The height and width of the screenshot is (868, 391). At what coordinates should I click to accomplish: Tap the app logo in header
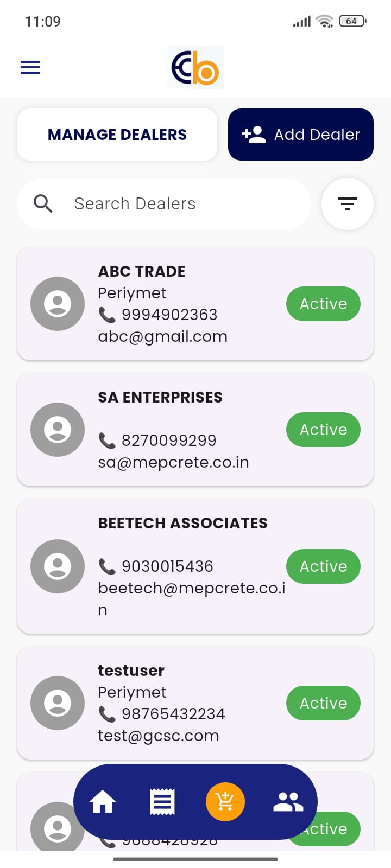click(x=195, y=67)
